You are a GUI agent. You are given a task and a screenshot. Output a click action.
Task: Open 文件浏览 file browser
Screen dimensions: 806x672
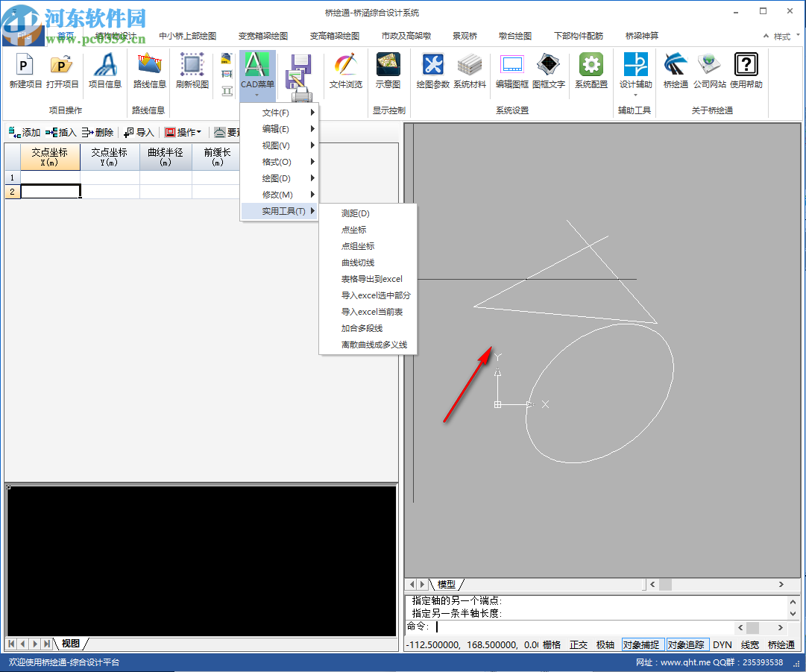click(x=345, y=71)
